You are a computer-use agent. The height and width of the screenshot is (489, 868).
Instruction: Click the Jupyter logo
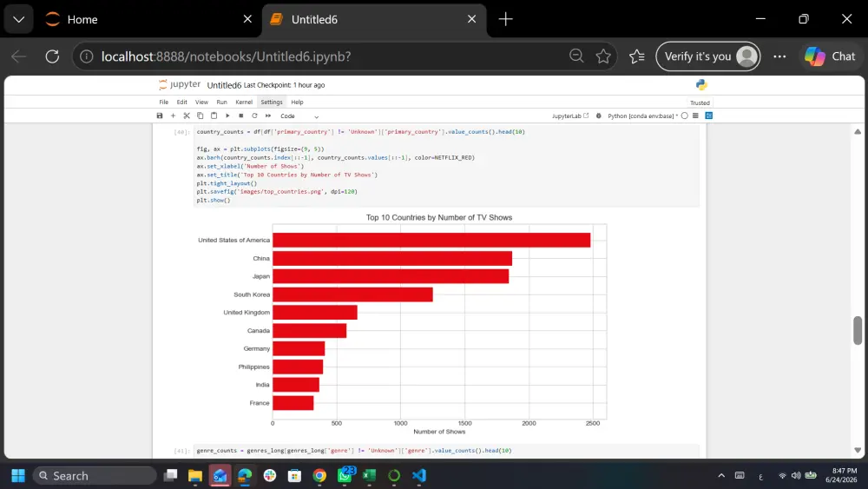180,85
